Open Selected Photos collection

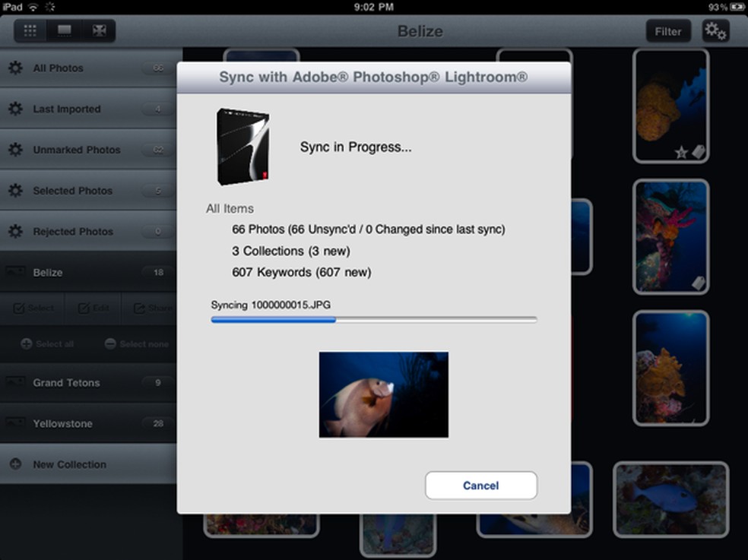pyautogui.click(x=88, y=191)
